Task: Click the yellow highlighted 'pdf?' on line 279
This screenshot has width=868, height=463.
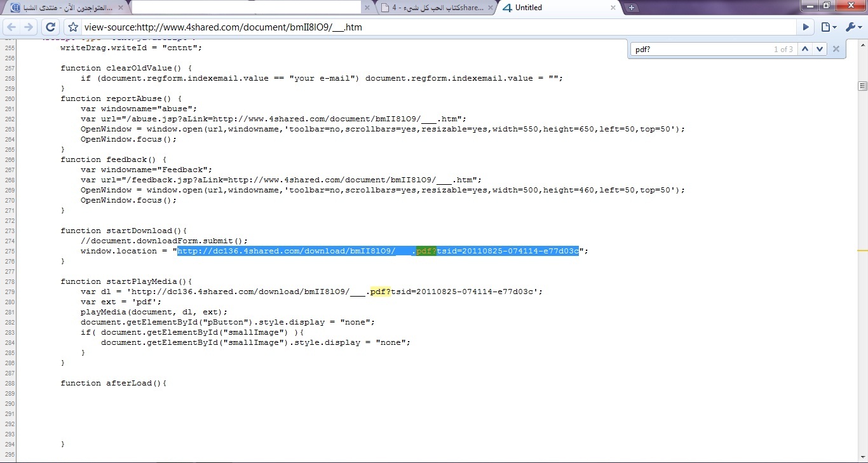Action: (x=380, y=292)
